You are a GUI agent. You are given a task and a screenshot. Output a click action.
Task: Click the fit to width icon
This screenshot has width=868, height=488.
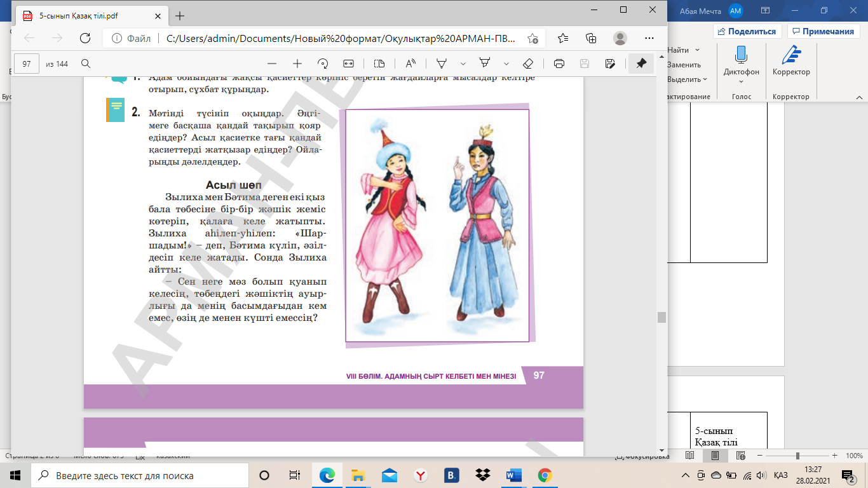(348, 64)
